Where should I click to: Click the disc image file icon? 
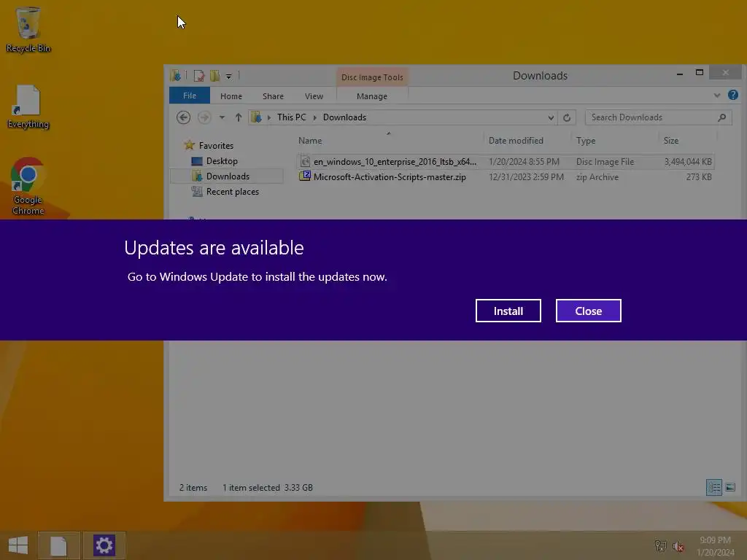(305, 162)
